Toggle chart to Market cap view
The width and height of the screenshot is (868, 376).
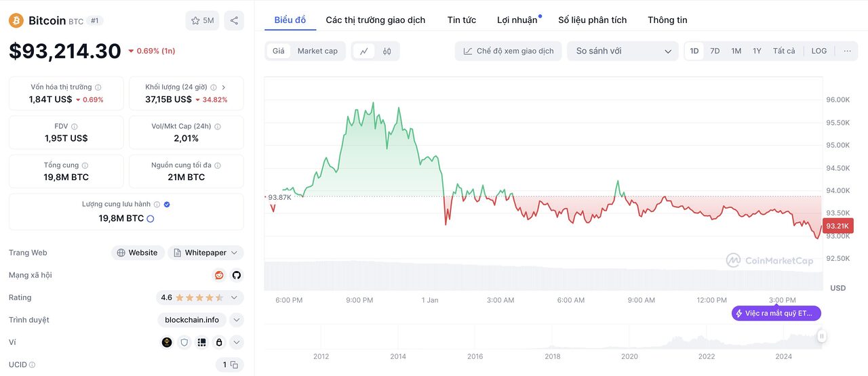click(317, 51)
